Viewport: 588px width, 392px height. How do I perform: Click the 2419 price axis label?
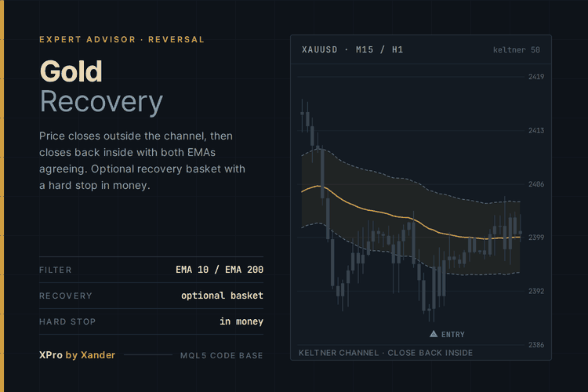tap(536, 77)
